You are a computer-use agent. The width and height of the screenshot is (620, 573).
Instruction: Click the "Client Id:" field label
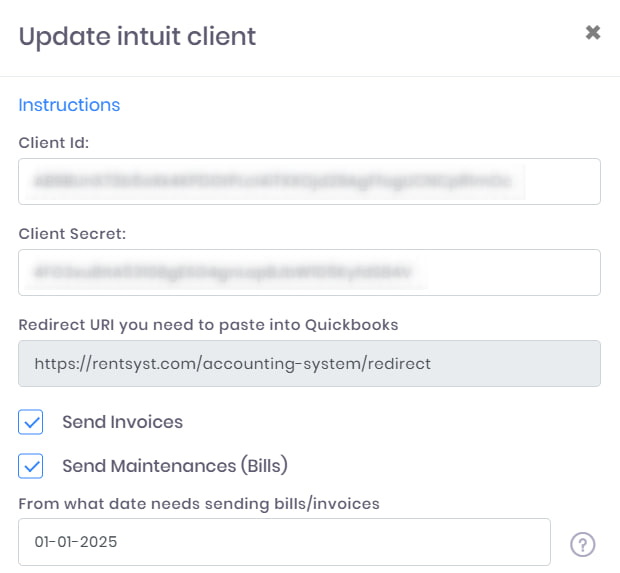pyautogui.click(x=54, y=142)
